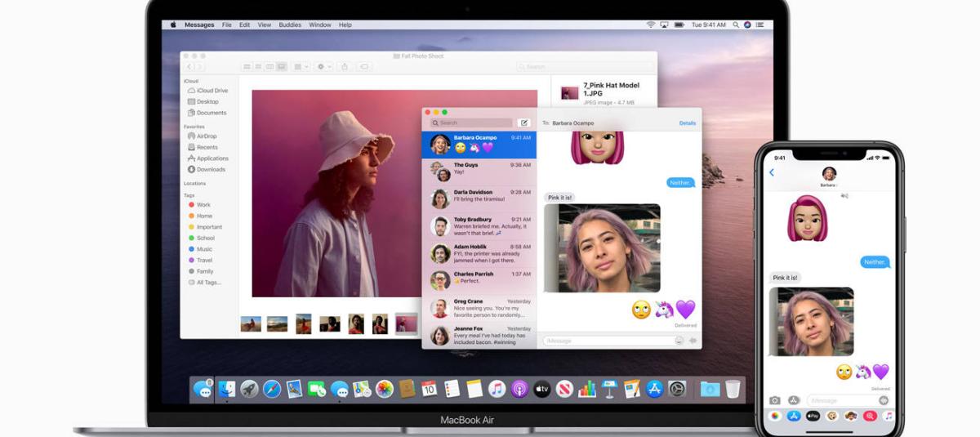The image size is (980, 437).
Task: Open Photos pinwheel icon in Dock
Action: (x=384, y=389)
